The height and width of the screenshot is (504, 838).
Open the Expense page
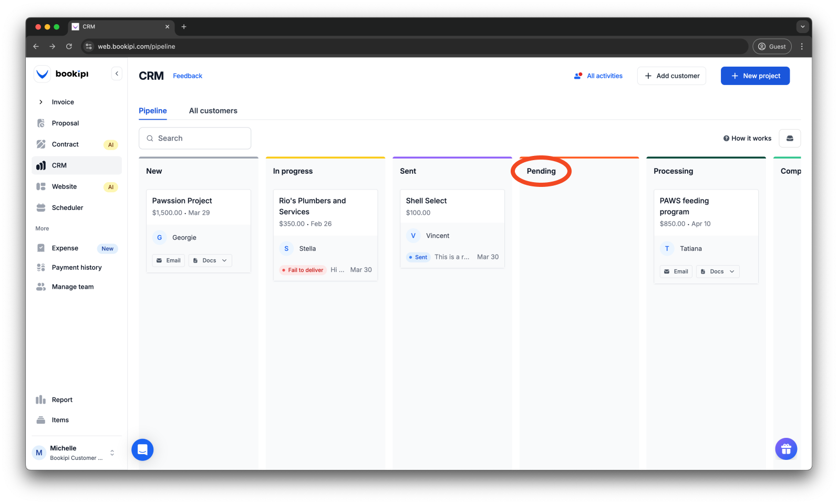[77, 248]
